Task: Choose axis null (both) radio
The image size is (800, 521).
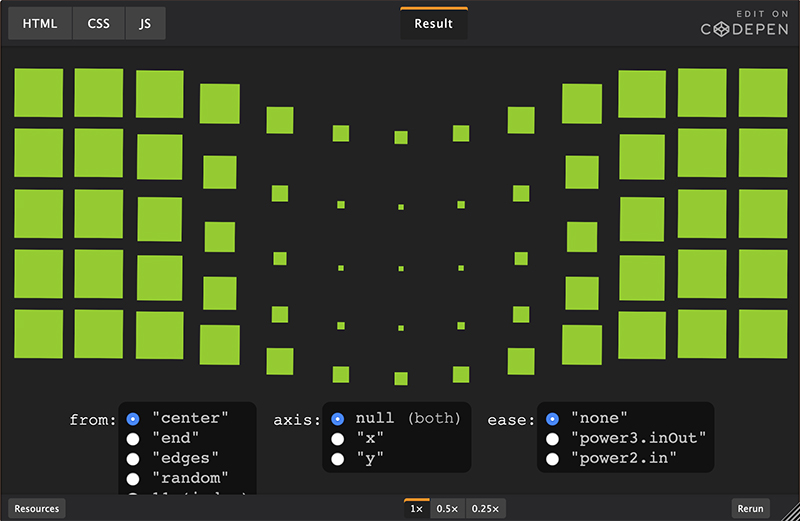Action: coord(337,419)
